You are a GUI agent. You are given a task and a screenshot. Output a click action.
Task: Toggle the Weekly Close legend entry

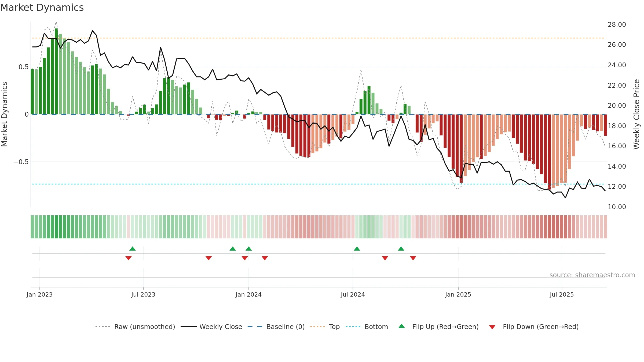pyautogui.click(x=211, y=327)
